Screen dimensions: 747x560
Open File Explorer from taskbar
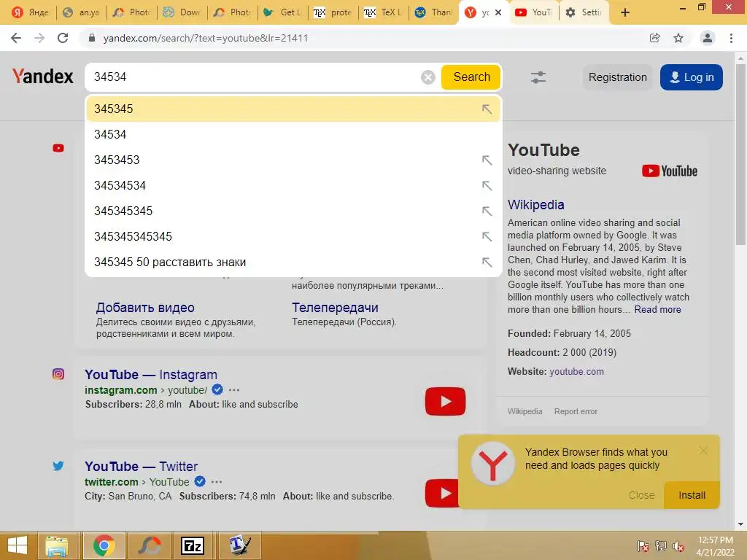(57, 545)
